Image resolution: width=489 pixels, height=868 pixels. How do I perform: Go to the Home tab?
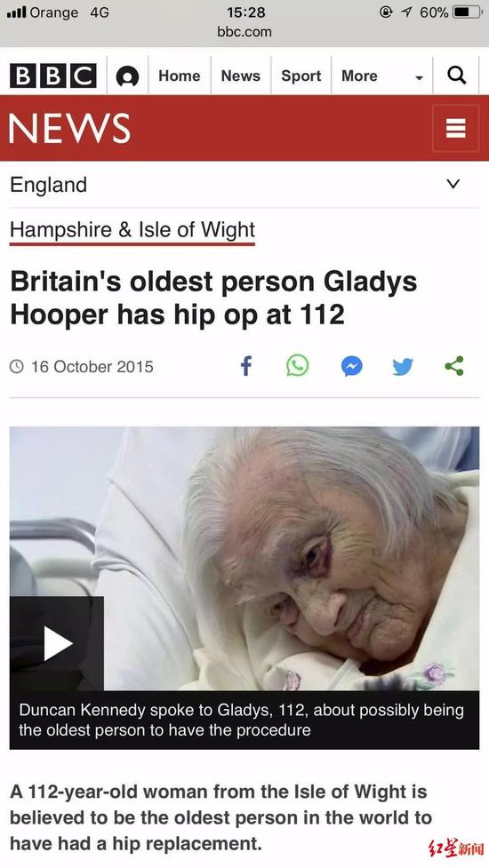(x=180, y=76)
